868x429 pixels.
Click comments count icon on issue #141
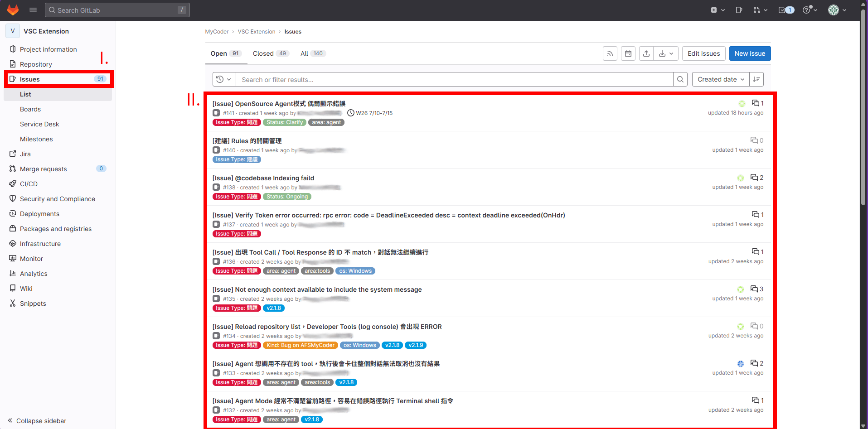[x=757, y=103]
